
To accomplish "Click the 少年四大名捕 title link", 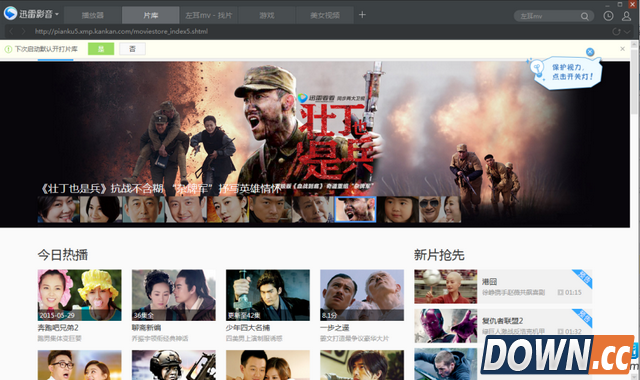I will pyautogui.click(x=248, y=328).
